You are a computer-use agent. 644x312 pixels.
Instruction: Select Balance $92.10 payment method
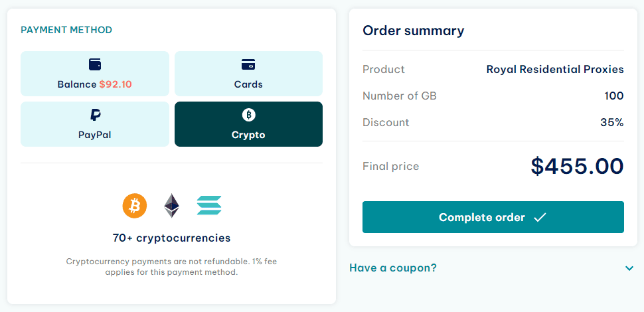coord(95,74)
